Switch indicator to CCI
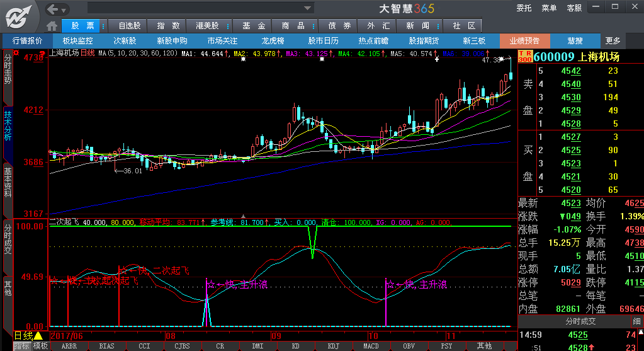The height and width of the screenshot is (351, 644). click(144, 346)
